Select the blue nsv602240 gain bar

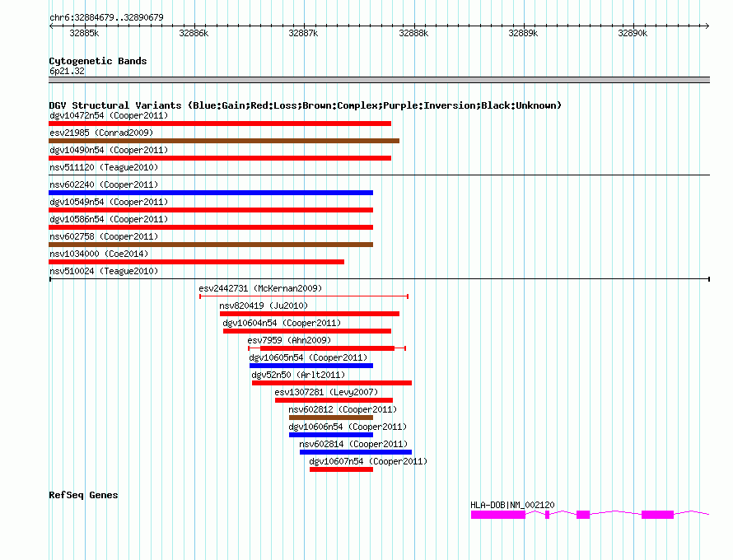(211, 193)
